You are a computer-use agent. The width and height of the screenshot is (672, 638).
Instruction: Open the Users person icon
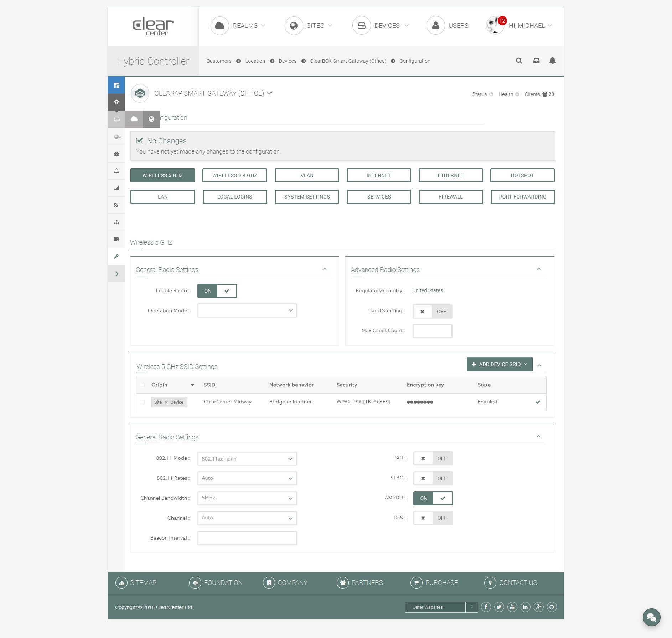[435, 26]
